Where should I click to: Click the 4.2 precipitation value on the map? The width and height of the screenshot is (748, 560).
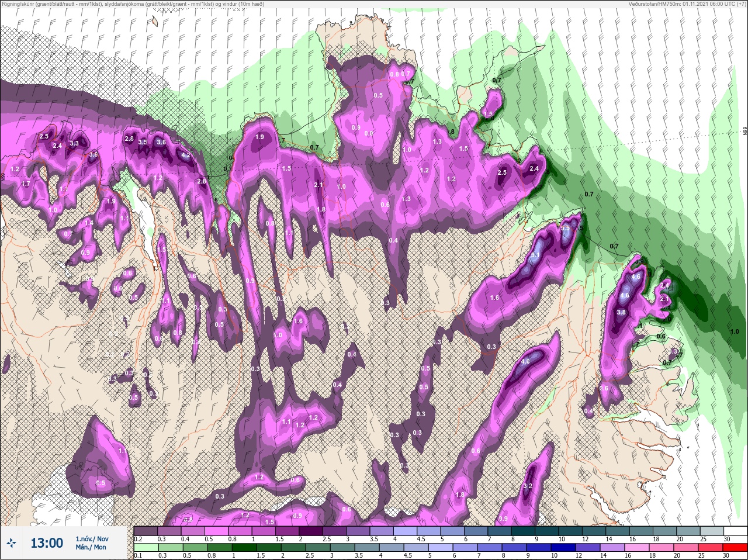pyautogui.click(x=186, y=155)
